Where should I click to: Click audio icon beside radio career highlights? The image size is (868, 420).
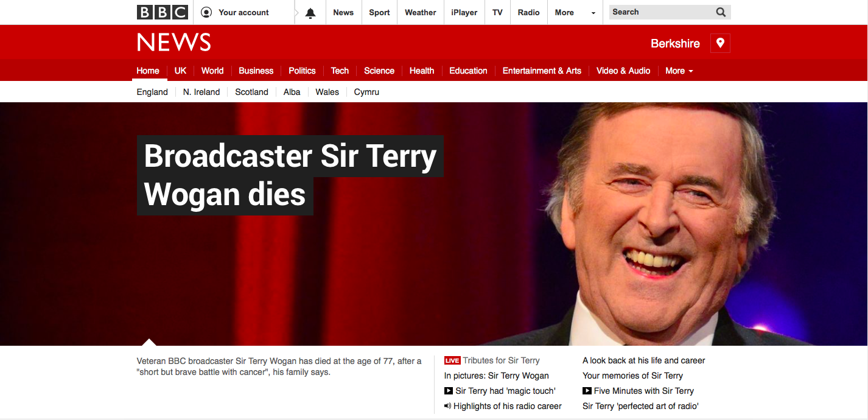448,406
